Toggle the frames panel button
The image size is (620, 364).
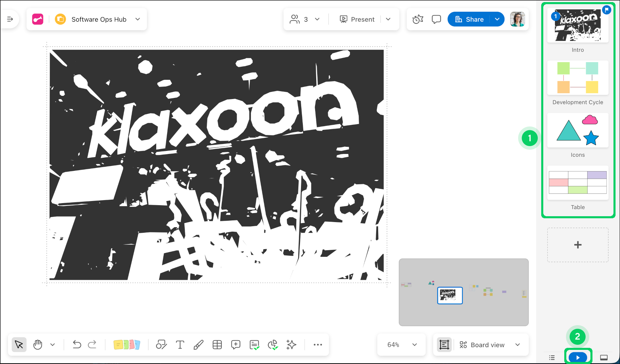(444, 345)
